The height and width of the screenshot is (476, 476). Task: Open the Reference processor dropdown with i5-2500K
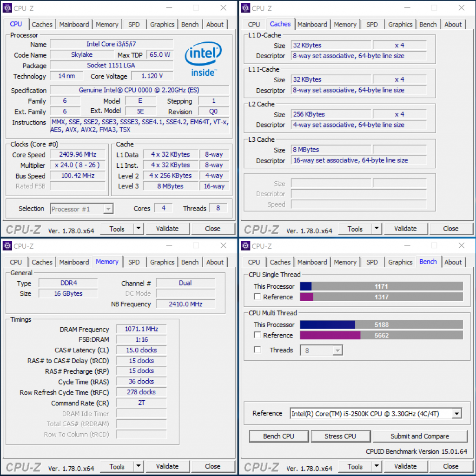[x=376, y=413]
